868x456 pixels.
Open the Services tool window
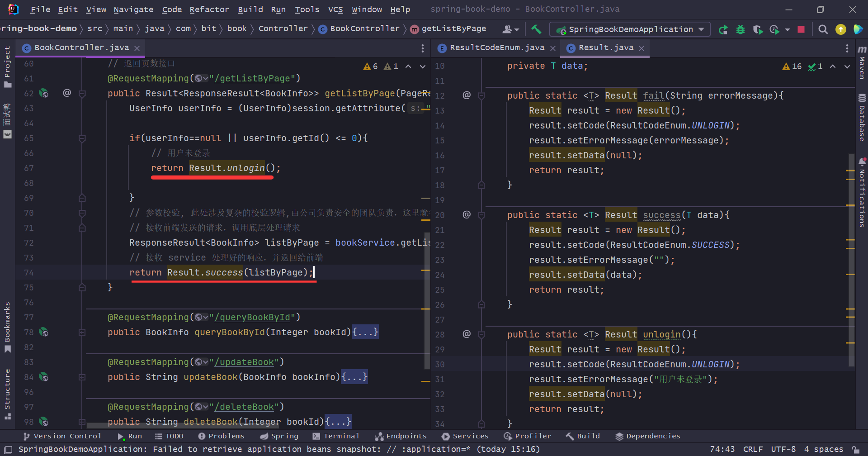[x=465, y=436]
